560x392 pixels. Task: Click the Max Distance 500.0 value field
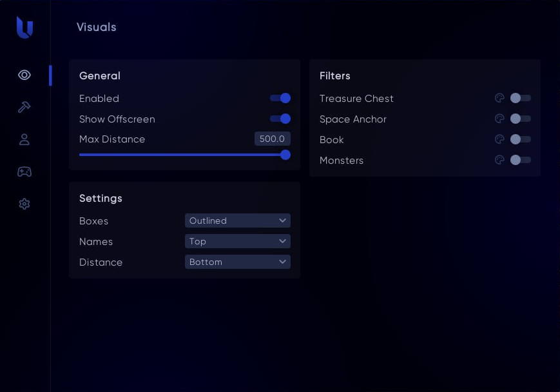tap(272, 139)
